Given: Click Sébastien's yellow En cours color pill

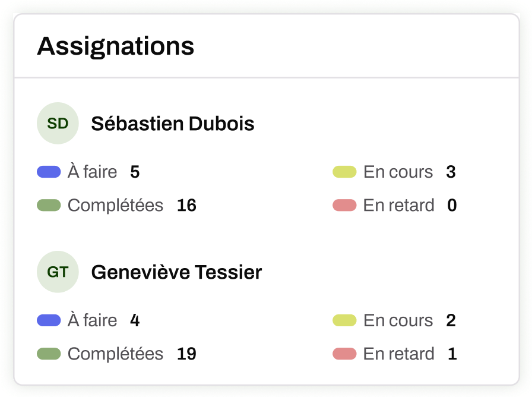Looking at the screenshot, I should click(x=344, y=172).
